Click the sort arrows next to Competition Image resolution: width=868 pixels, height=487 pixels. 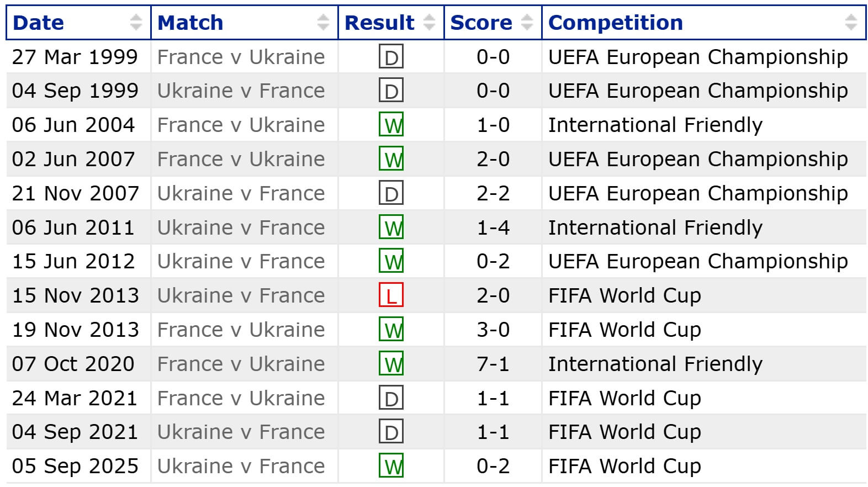(850, 23)
